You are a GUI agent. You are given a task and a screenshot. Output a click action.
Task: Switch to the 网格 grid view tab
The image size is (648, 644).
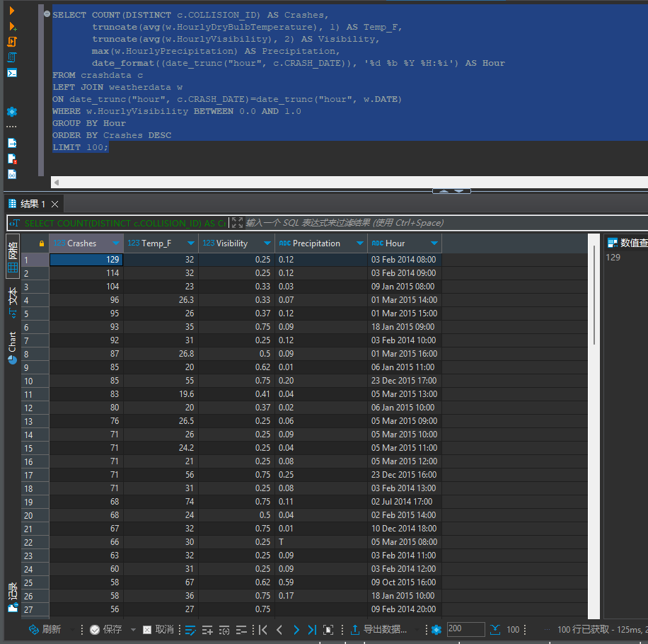(x=13, y=256)
